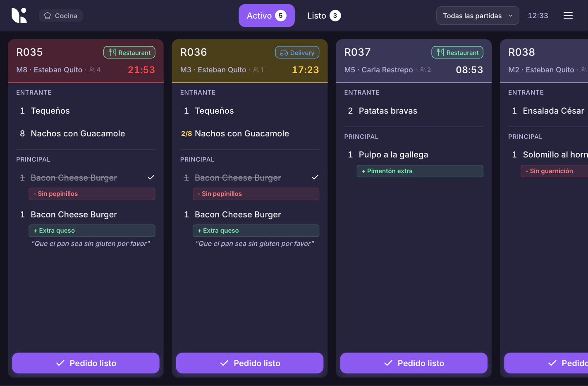
Task: Click the chevron in the Todas las partidas selector
Action: click(x=511, y=16)
